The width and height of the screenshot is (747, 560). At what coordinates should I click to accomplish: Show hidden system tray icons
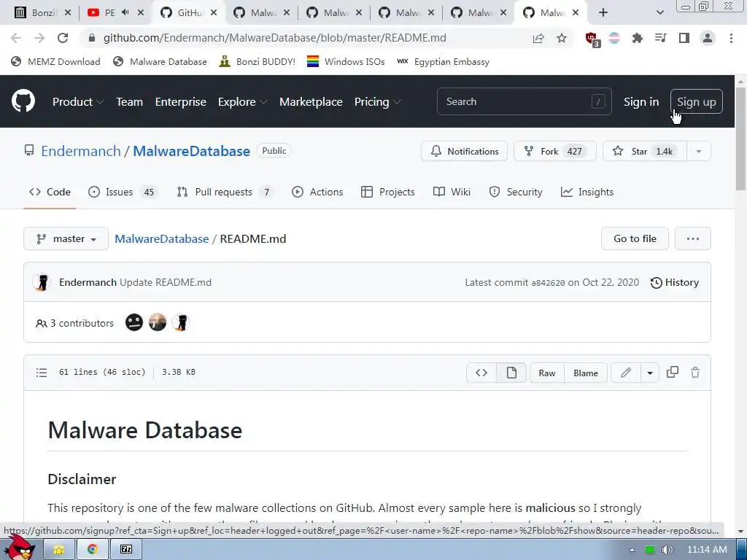632,550
